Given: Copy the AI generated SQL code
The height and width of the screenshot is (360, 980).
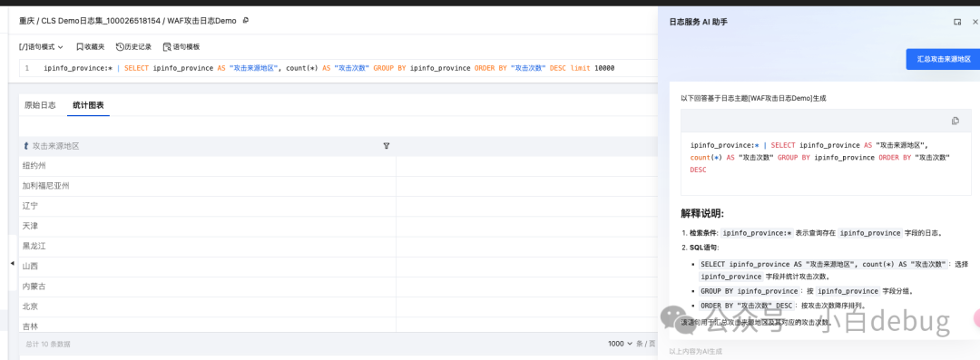Looking at the screenshot, I should pos(955,122).
